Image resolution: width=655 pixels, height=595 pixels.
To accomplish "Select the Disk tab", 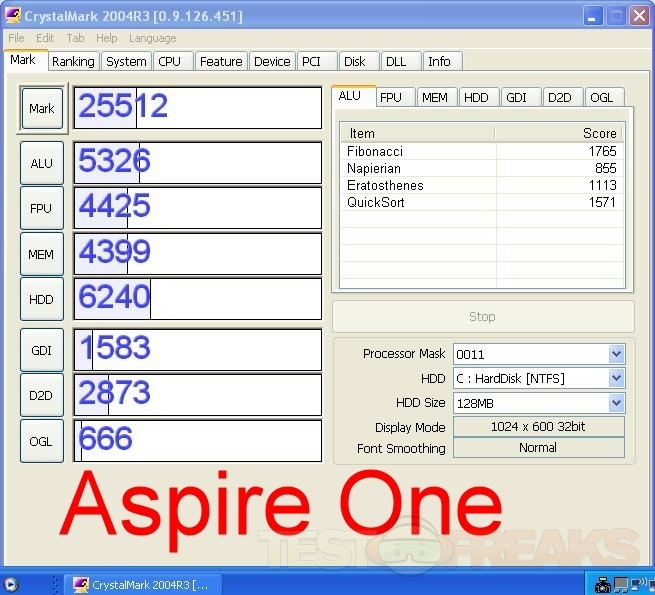I will (354, 61).
